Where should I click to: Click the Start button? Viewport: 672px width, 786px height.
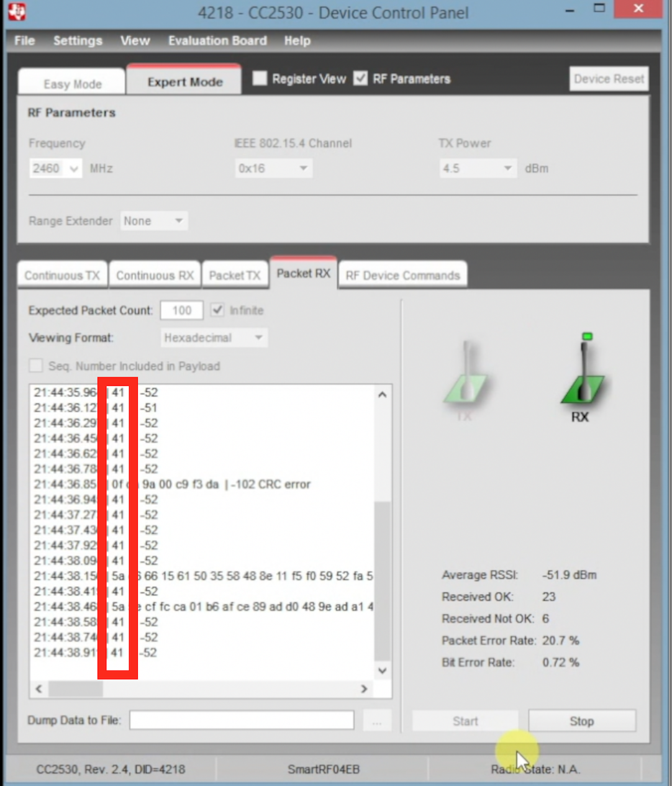465,721
